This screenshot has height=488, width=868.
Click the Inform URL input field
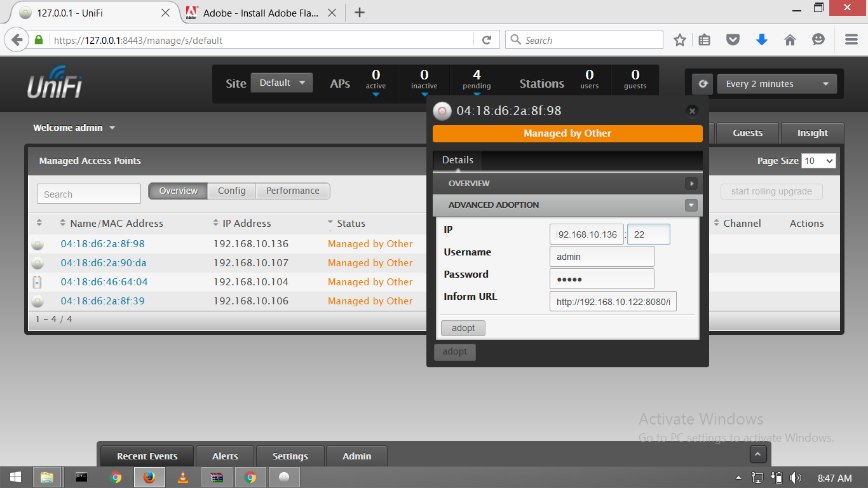pos(613,302)
